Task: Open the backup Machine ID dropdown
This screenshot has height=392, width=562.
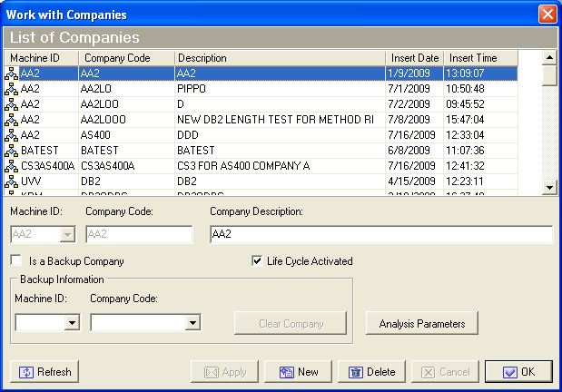Action: (x=71, y=322)
